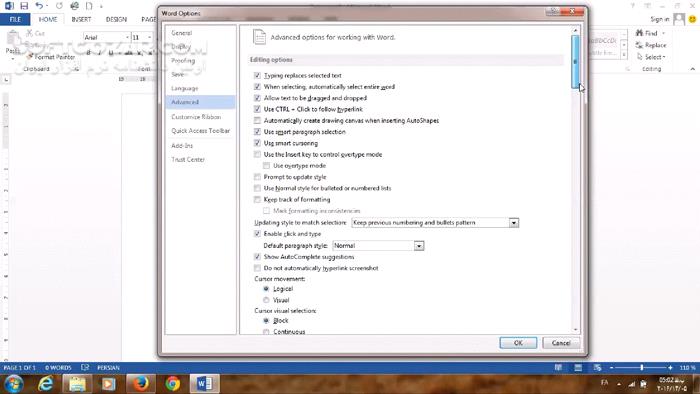Collapse the ribbon with the chevron

(692, 69)
